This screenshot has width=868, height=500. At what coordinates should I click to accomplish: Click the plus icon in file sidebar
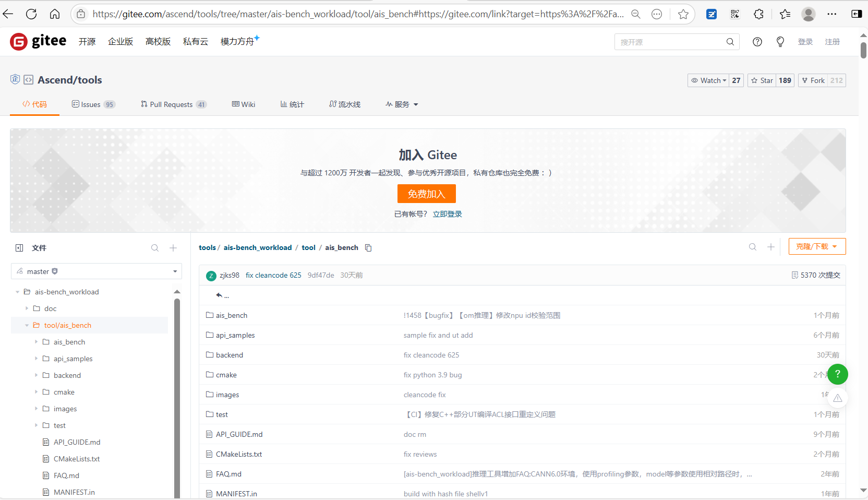point(173,248)
